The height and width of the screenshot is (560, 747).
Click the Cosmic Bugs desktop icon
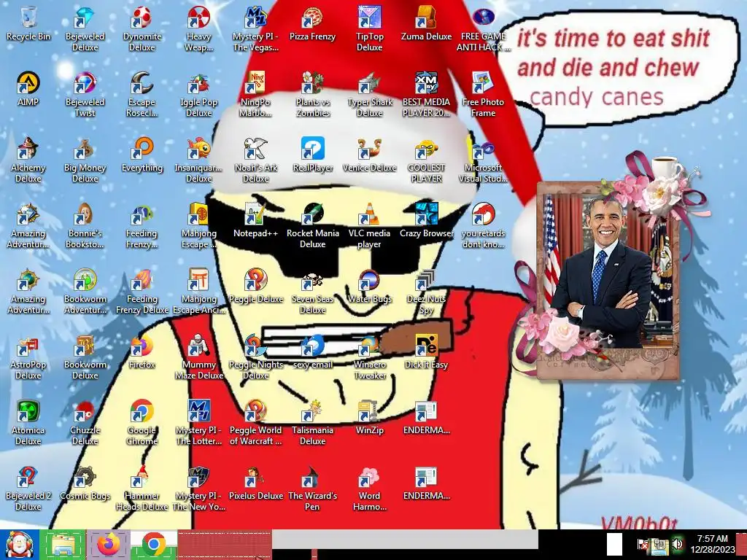pos(85,483)
